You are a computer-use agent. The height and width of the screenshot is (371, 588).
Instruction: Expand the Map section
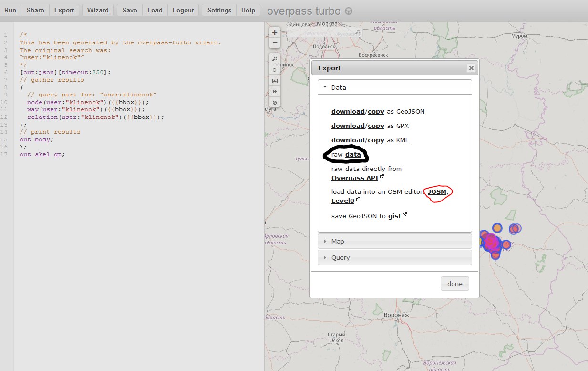395,241
